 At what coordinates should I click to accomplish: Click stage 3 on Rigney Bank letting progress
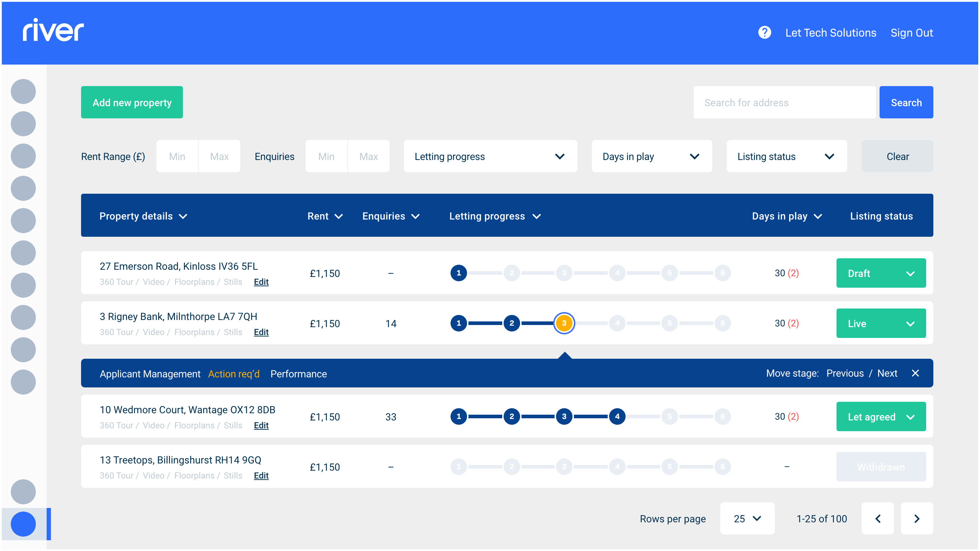(x=564, y=323)
